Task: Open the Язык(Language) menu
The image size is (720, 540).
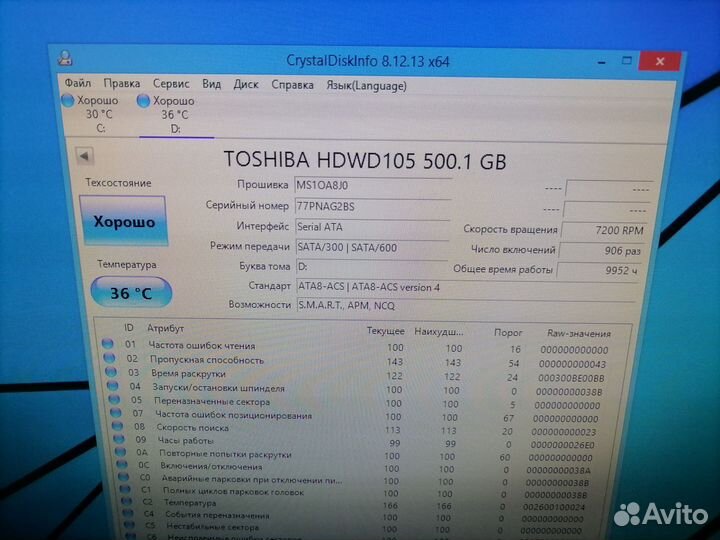Action: (x=366, y=86)
